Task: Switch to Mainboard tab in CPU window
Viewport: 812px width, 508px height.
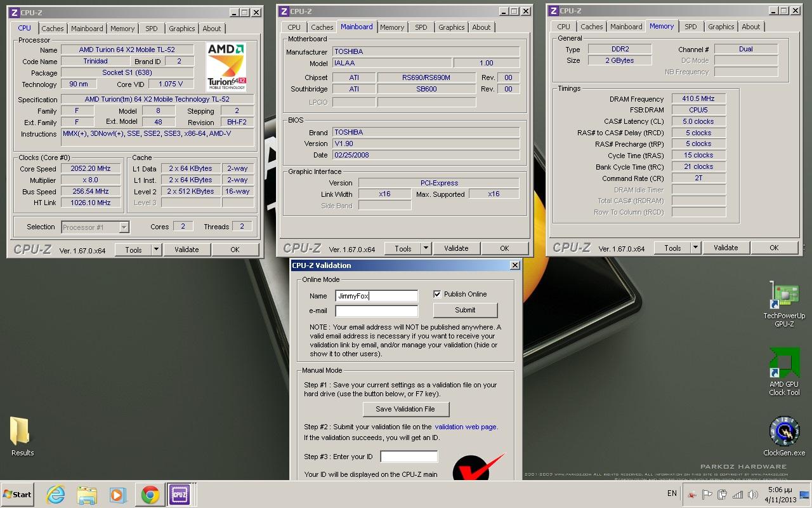Action: (87, 29)
